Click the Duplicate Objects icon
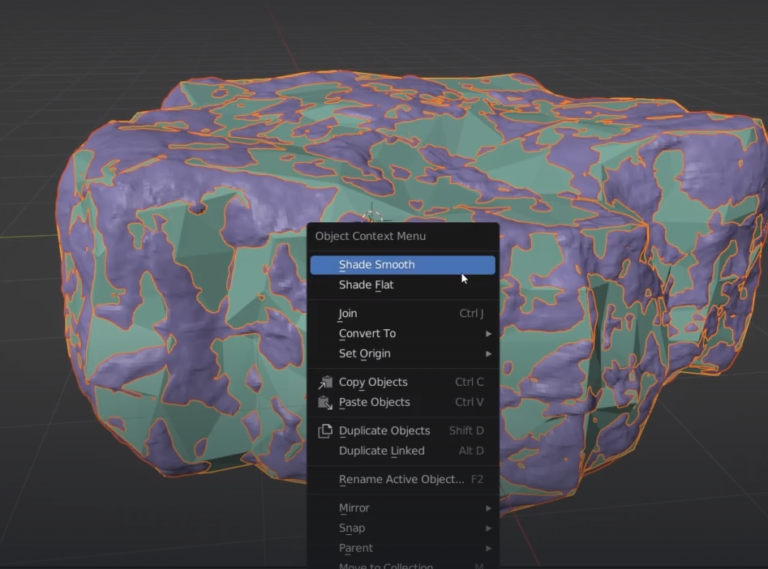The image size is (768, 569). pos(325,431)
